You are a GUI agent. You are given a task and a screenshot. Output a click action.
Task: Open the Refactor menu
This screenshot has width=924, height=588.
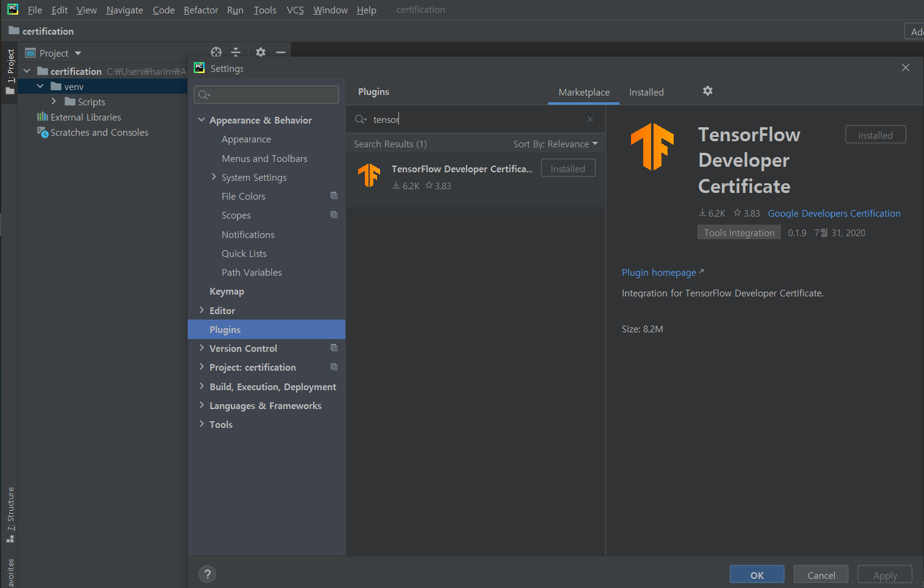[x=201, y=10]
